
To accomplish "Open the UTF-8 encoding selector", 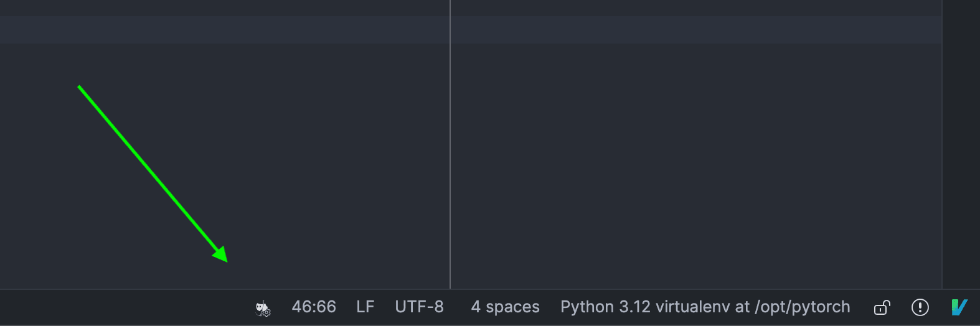I will 419,307.
